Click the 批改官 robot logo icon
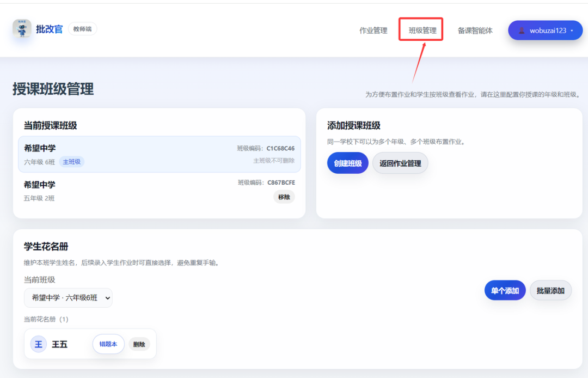The image size is (588, 378). [x=21, y=30]
